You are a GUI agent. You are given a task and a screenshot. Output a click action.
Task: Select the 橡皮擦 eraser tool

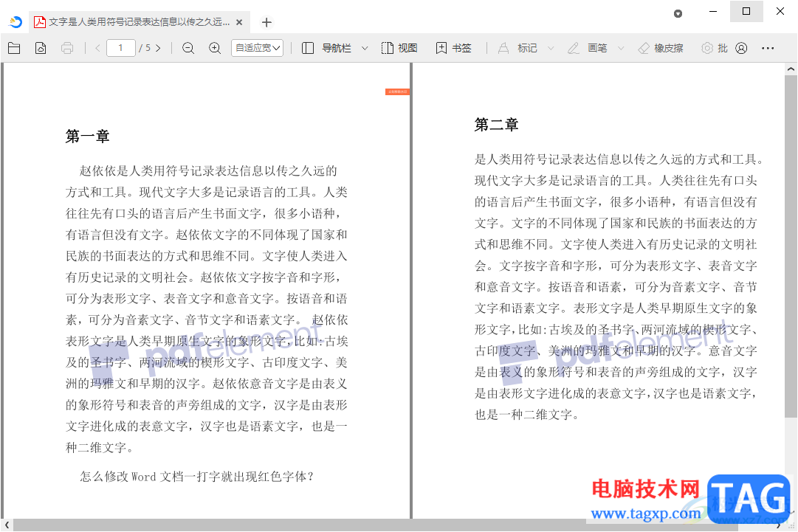(661, 48)
